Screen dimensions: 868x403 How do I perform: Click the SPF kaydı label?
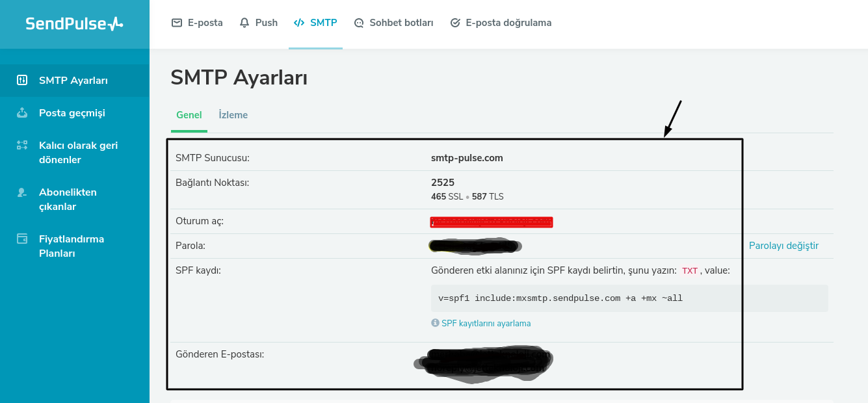(198, 270)
